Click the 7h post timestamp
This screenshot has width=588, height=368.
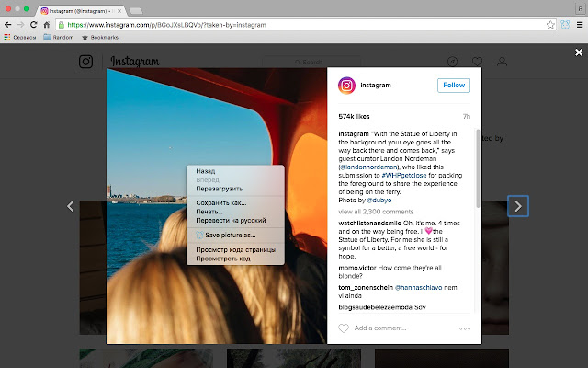click(x=467, y=117)
